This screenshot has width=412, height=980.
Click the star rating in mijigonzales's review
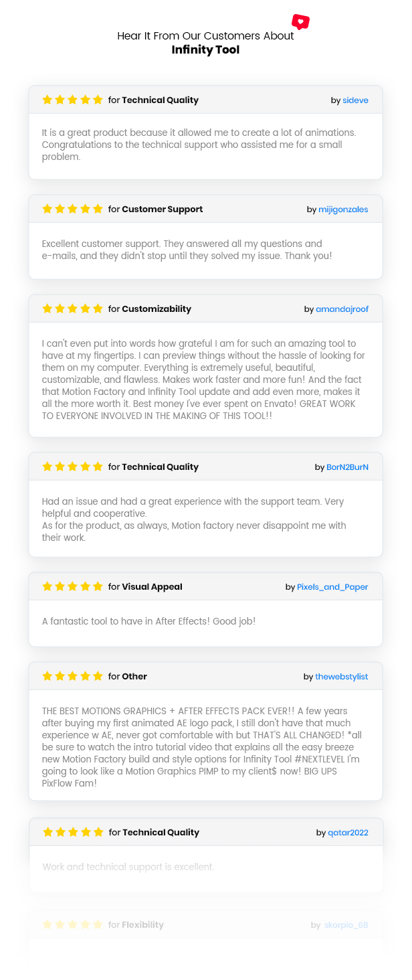click(x=73, y=209)
